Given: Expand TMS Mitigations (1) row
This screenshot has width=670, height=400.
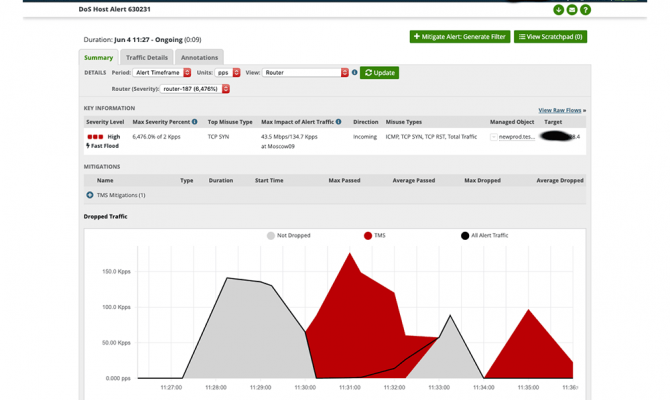Looking at the screenshot, I should click(90, 195).
